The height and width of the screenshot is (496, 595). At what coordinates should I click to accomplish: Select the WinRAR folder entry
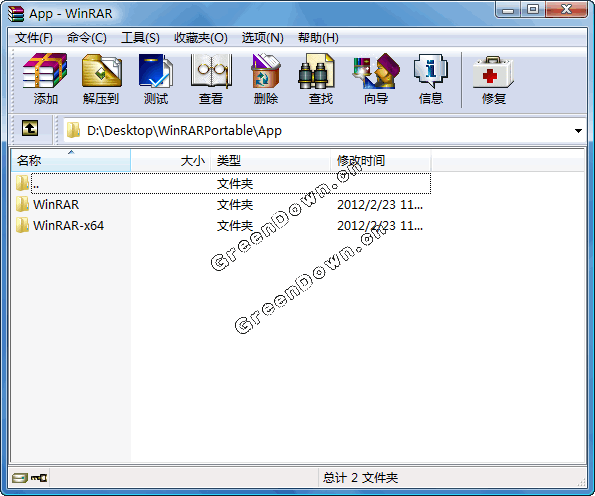coord(56,205)
